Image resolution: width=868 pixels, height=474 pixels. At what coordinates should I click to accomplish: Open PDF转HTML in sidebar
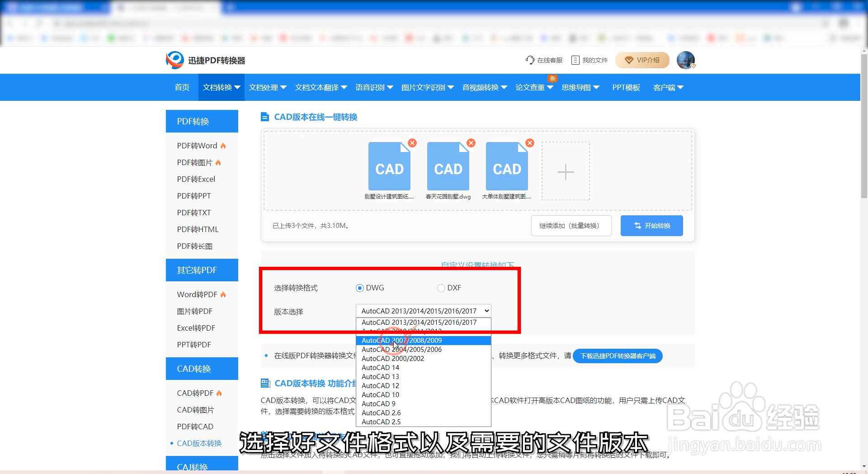click(198, 229)
